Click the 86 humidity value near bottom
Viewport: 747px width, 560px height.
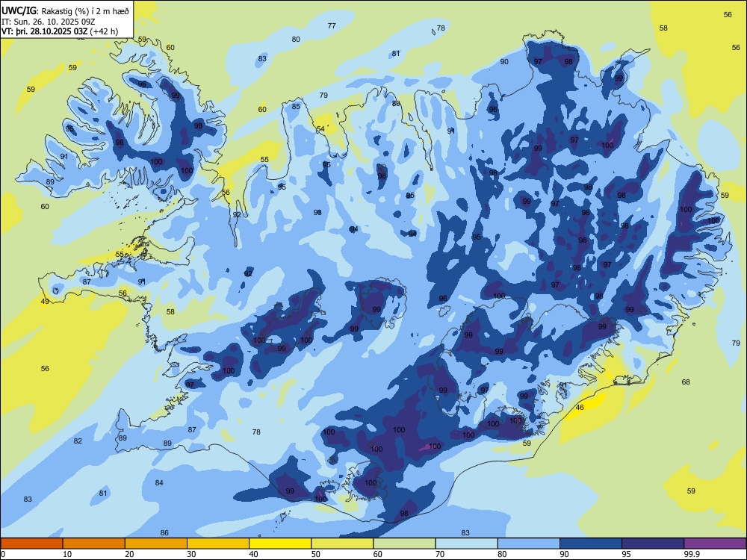pos(164,533)
